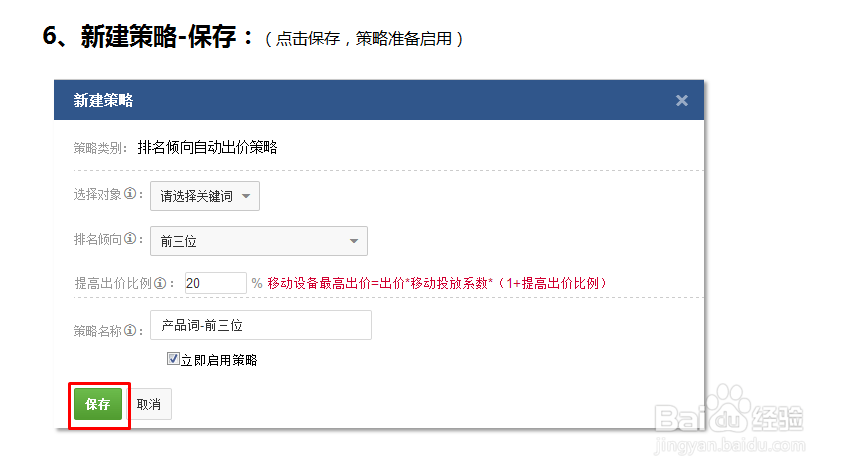This screenshot has width=853, height=475.
Task: Click the 排名倾向自动出价策略 category text
Action: click(x=207, y=148)
